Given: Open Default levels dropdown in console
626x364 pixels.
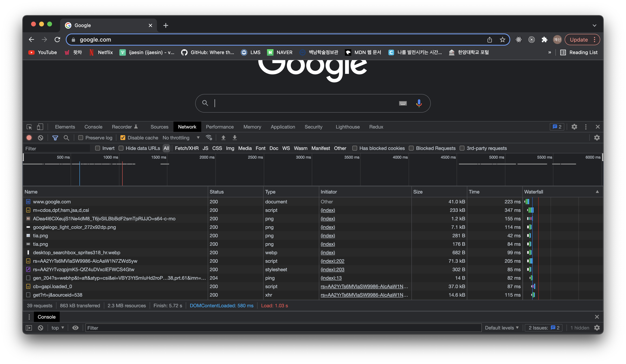Looking at the screenshot, I should [502, 328].
